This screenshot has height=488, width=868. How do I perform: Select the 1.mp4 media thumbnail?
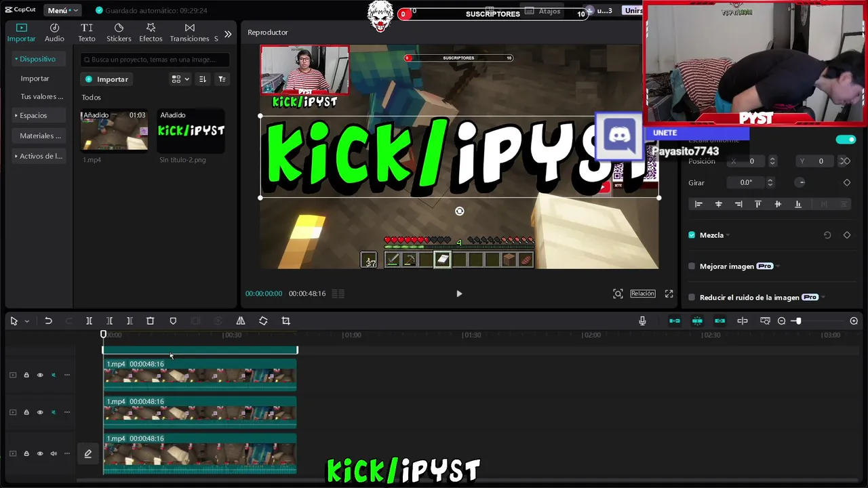[114, 130]
